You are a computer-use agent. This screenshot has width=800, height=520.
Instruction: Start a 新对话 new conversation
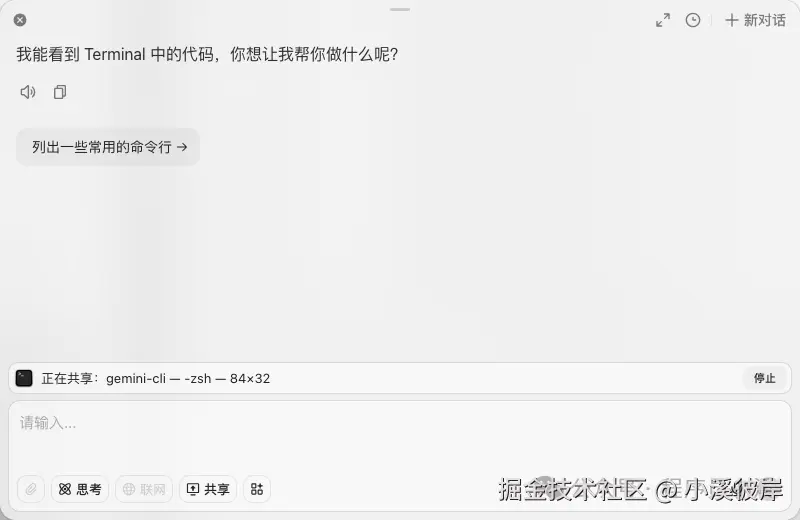pyautogui.click(x=755, y=20)
